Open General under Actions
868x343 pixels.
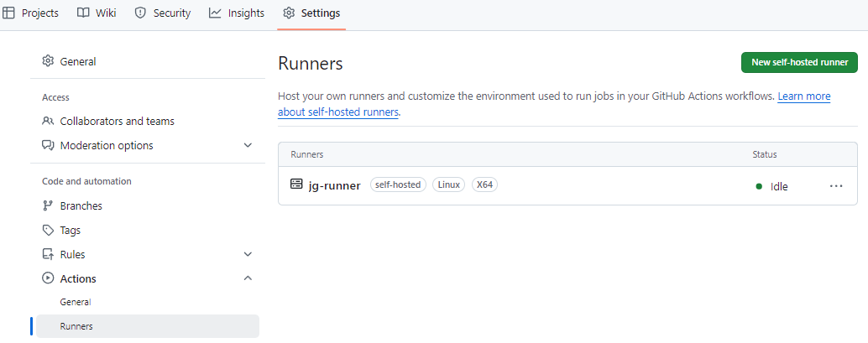pos(148,302)
